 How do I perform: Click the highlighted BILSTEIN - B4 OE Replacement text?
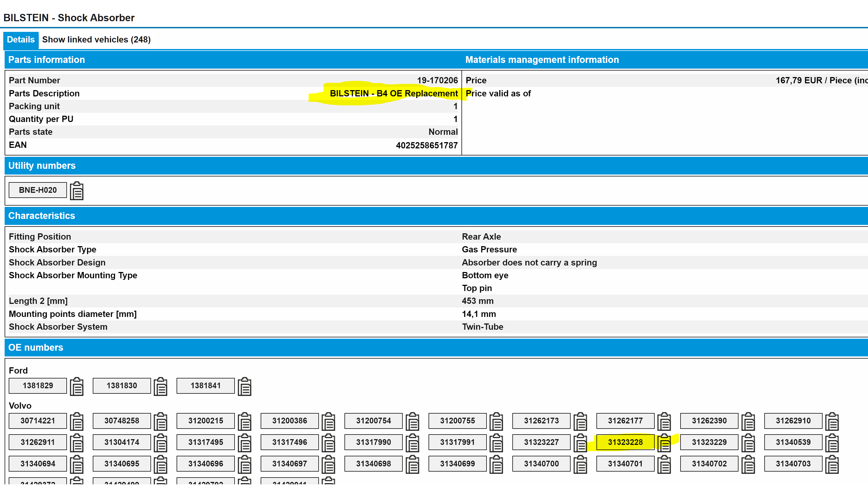[x=394, y=93]
